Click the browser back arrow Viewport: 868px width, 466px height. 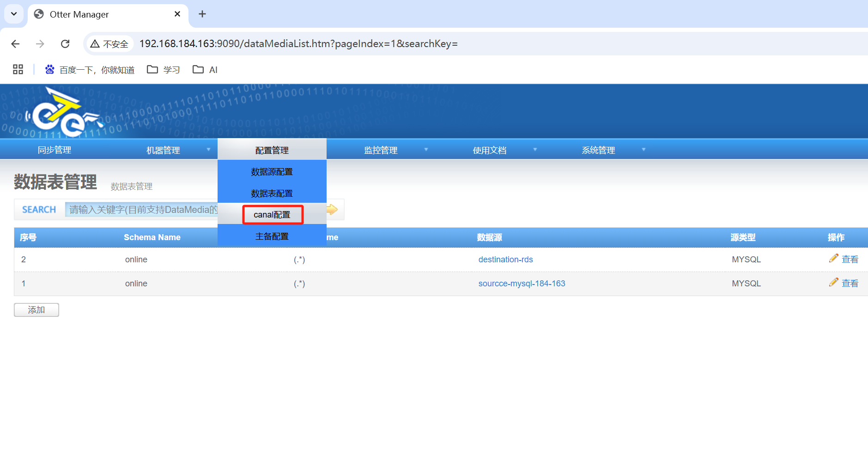coord(15,44)
